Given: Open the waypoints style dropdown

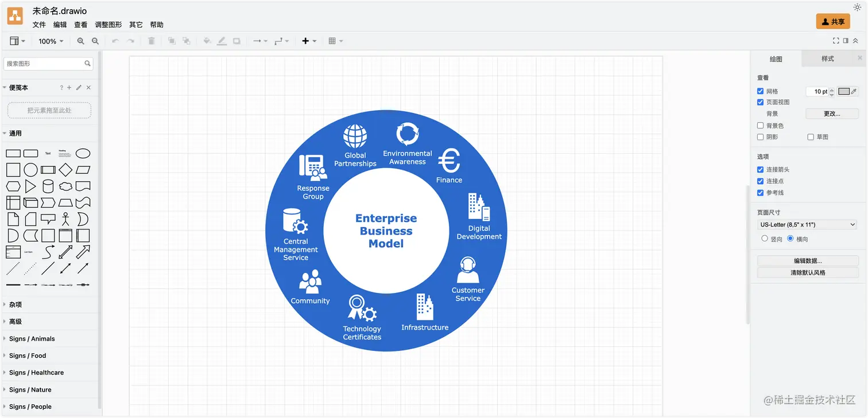Looking at the screenshot, I should (281, 41).
